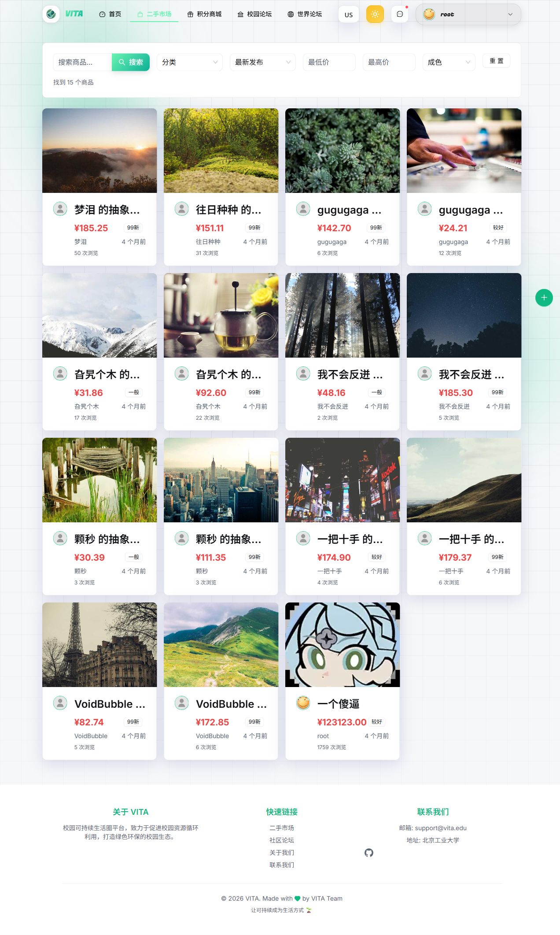Click seller avatar on 梦泪 的抽象 card
560x935 pixels.
coord(60,209)
